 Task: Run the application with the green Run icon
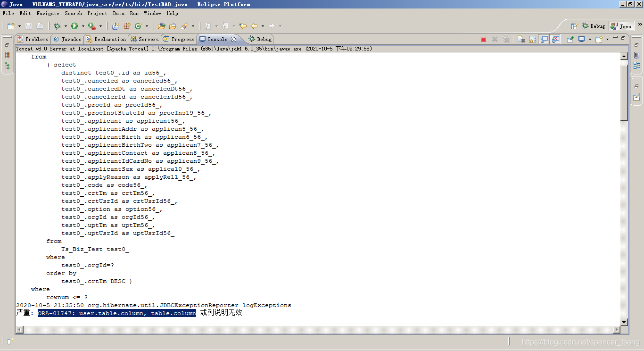click(x=75, y=26)
